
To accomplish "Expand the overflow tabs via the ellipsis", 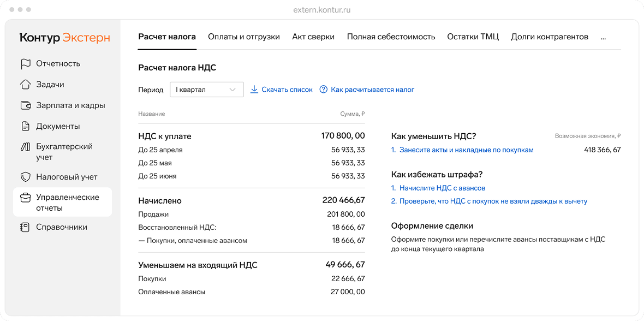I will point(603,36).
